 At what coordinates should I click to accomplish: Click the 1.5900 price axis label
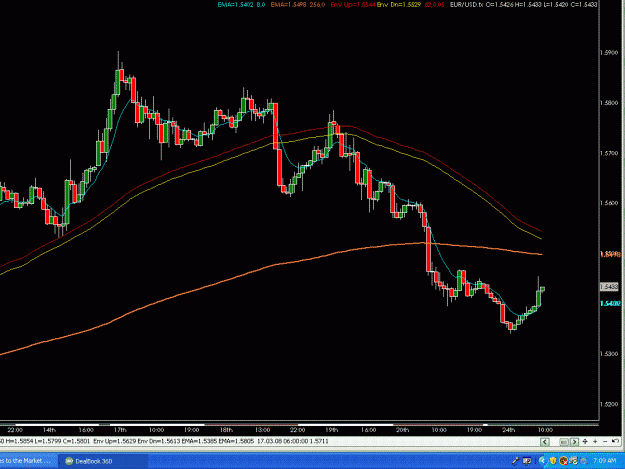coord(609,53)
